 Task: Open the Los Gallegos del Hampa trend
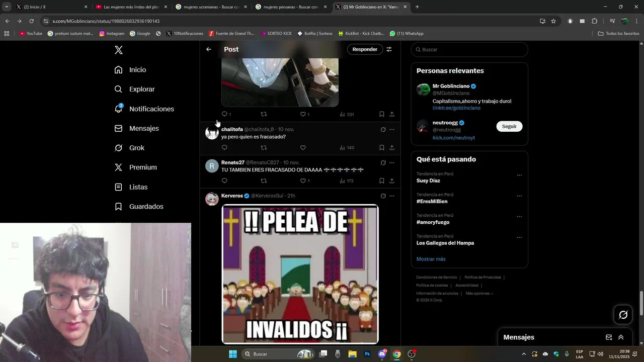point(445,243)
